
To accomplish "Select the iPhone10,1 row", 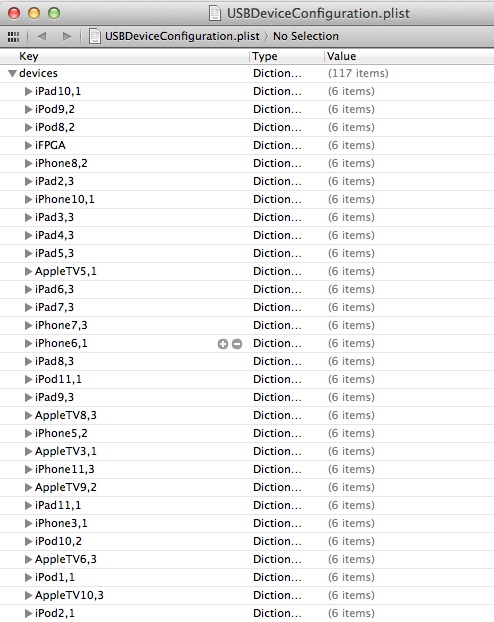I will [247, 199].
